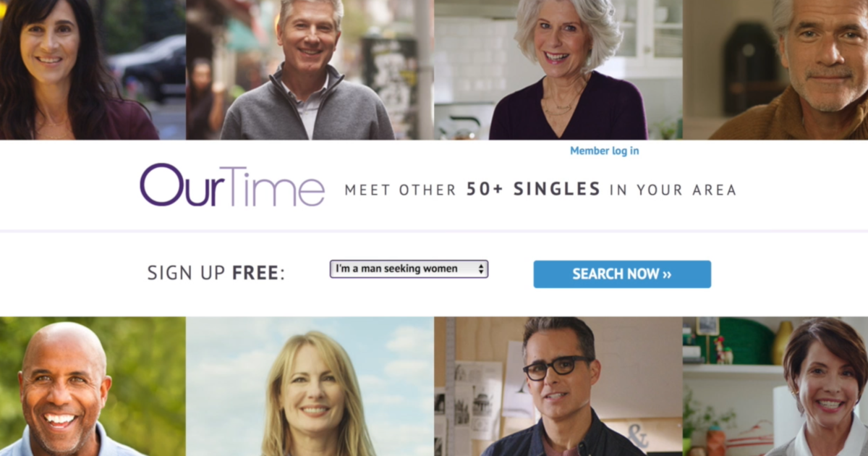
Task: Select the photo of the bald smiling man
Action: 93,387
